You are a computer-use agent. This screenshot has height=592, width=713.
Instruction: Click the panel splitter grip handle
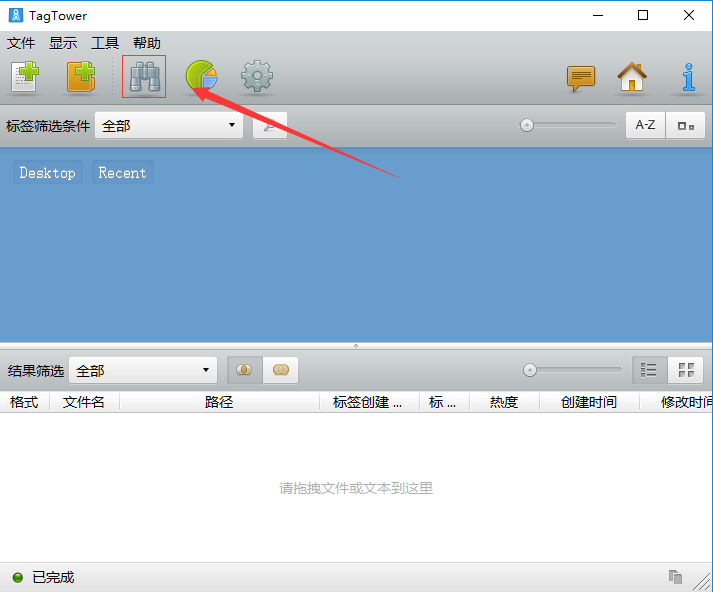[356, 346]
